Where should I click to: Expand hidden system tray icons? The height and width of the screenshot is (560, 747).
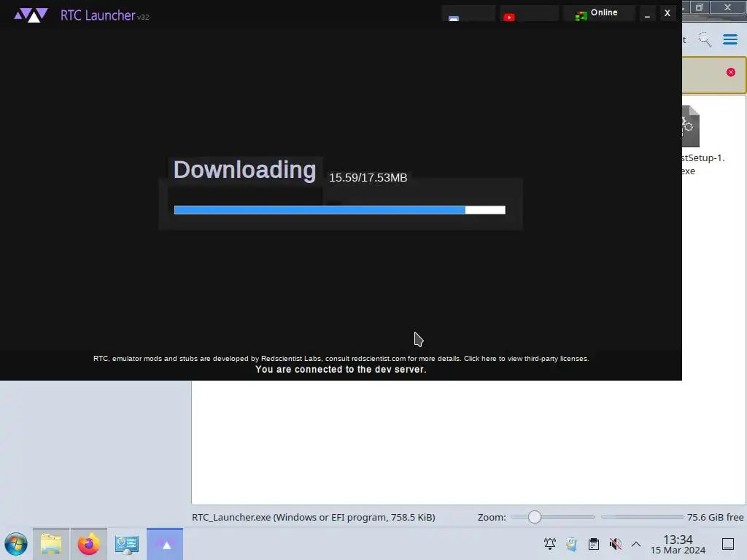coord(636,544)
